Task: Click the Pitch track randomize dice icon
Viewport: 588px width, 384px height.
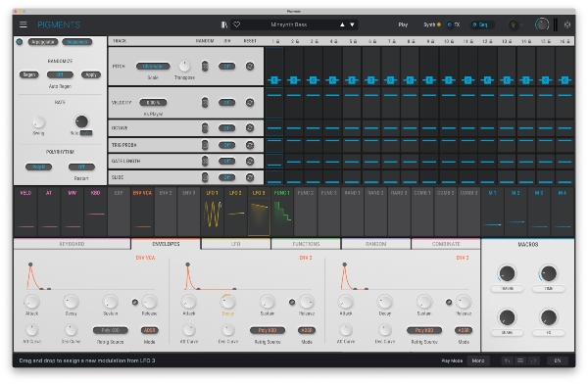Action: (205, 66)
